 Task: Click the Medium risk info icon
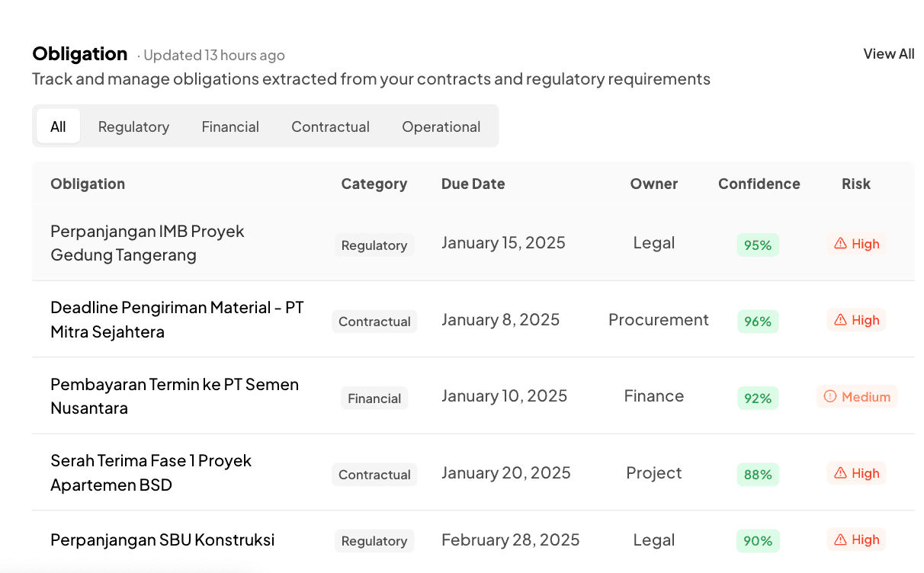830,397
